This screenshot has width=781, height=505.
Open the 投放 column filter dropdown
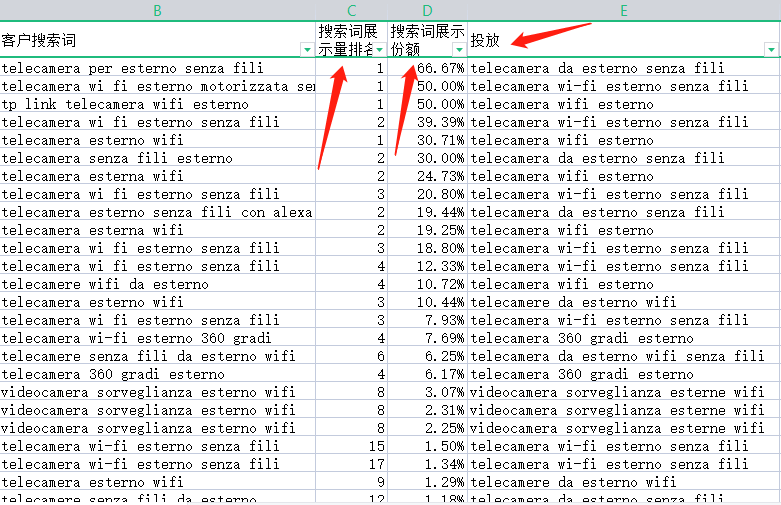pyautogui.click(x=771, y=49)
